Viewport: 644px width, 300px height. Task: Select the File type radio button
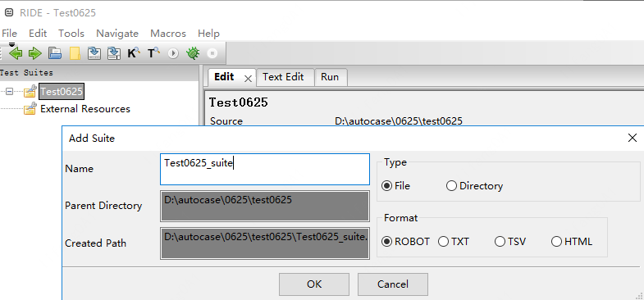click(x=386, y=186)
